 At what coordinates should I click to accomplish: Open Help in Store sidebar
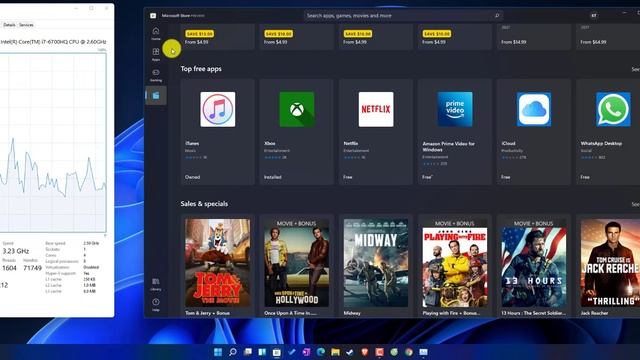(x=156, y=305)
